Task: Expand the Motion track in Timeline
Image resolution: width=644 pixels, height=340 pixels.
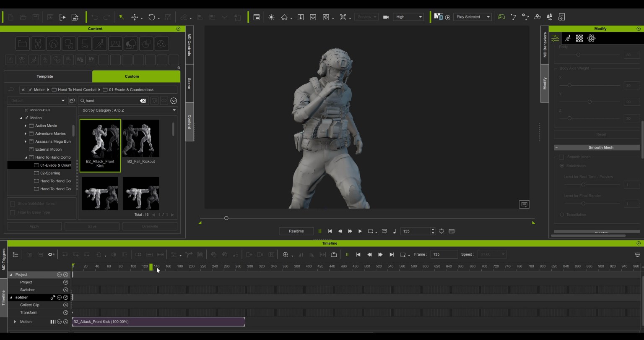Action: point(15,322)
